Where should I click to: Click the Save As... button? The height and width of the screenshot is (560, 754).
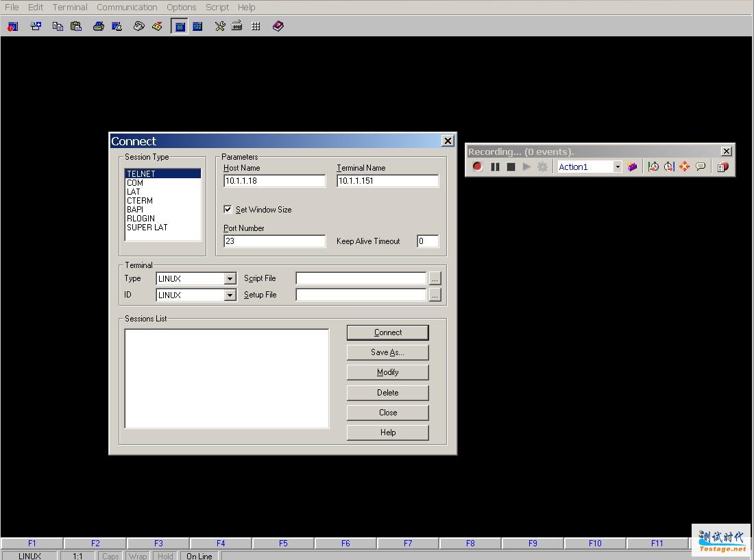(x=387, y=352)
